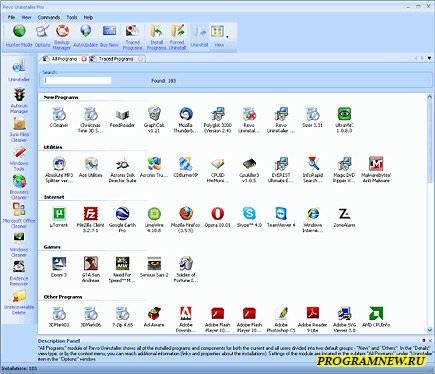Viewport: 435px width, 374px height.
Task: Click the Buy Now toolbar icon
Action: (x=109, y=31)
